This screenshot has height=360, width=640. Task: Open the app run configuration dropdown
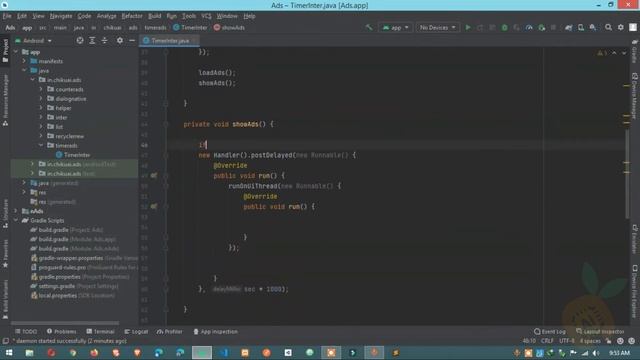tap(396, 27)
